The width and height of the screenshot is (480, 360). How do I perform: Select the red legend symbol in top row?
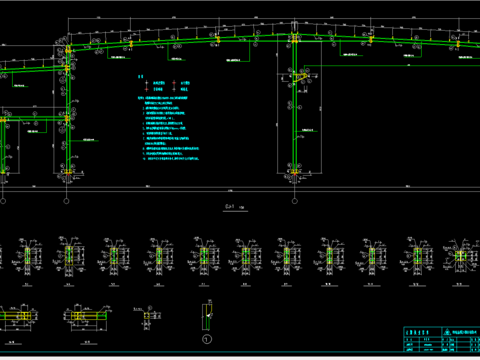coord(174,83)
